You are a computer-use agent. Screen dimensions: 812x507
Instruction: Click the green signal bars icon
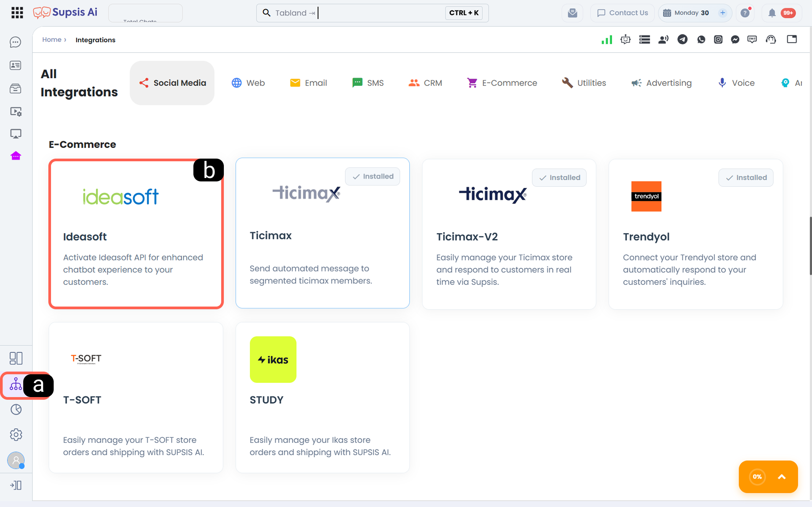pos(607,40)
